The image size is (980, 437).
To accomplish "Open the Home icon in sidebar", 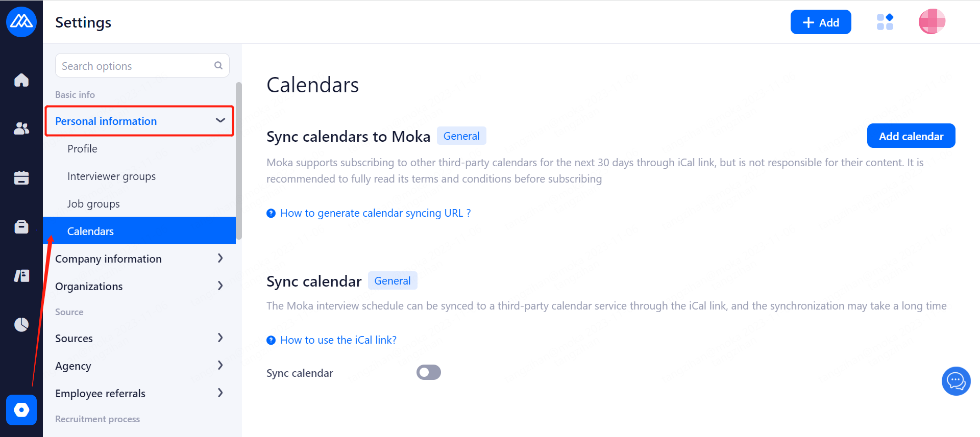I will point(21,80).
